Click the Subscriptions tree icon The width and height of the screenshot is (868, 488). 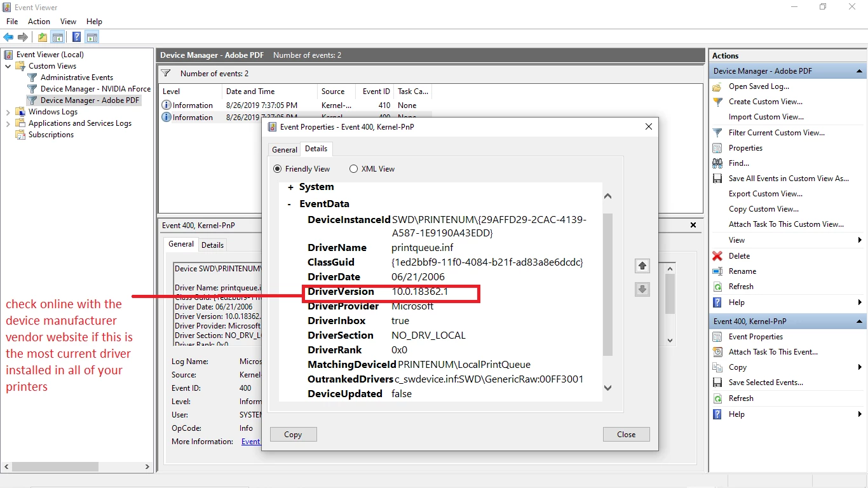tap(21, 135)
